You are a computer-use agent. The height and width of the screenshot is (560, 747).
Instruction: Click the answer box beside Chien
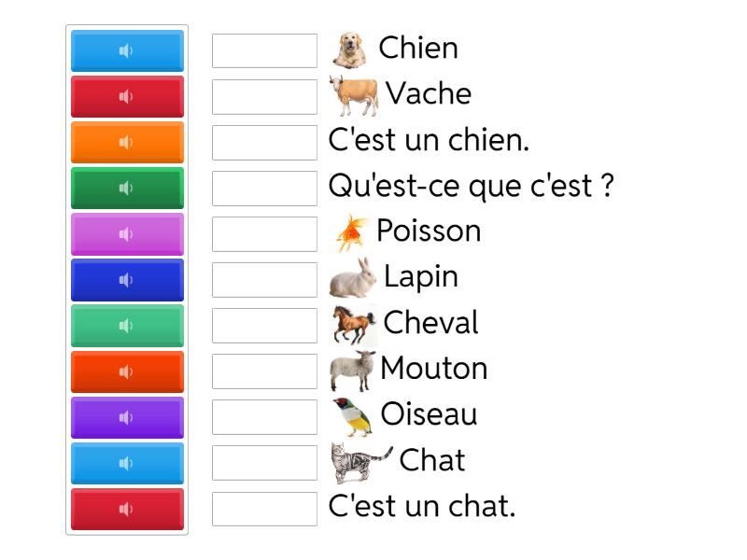264,50
